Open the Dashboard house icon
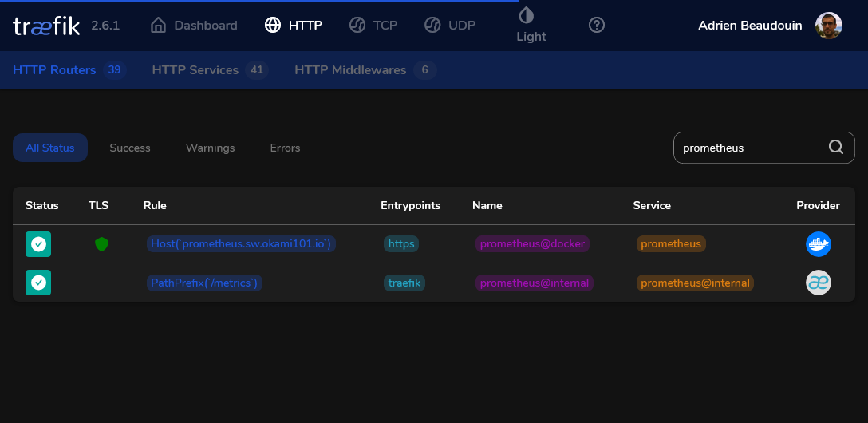The width and height of the screenshot is (868, 423). point(158,25)
